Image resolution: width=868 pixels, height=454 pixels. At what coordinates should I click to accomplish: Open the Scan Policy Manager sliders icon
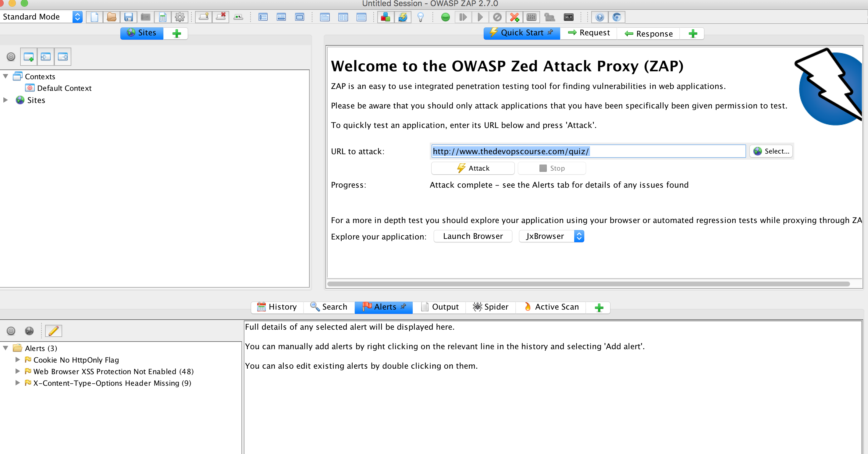pyautogui.click(x=532, y=17)
